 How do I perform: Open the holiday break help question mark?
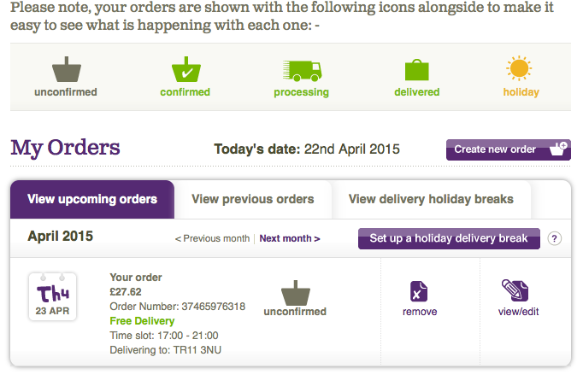pos(555,238)
